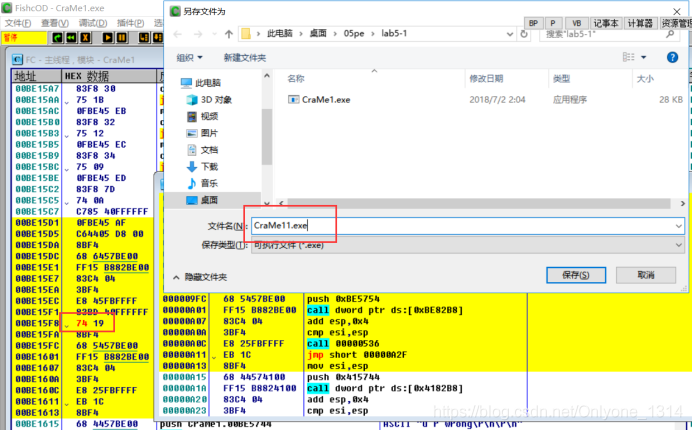Select row 00000A11 jmp short 00000A2F

(x=344, y=355)
